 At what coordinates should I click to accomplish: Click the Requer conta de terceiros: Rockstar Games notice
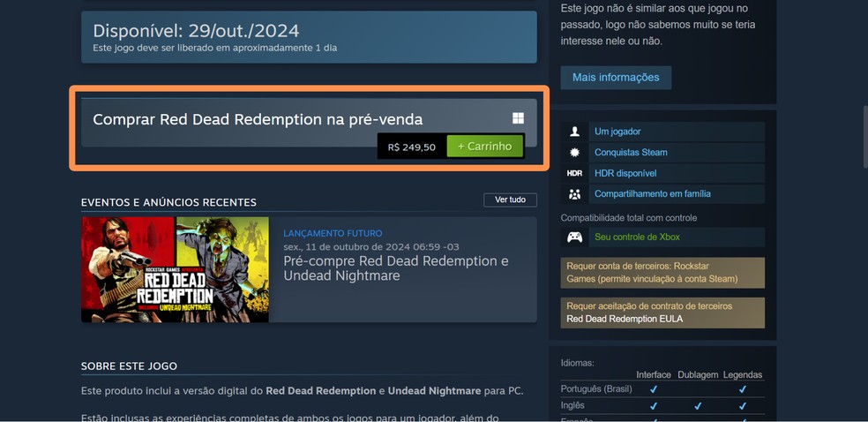point(662,273)
